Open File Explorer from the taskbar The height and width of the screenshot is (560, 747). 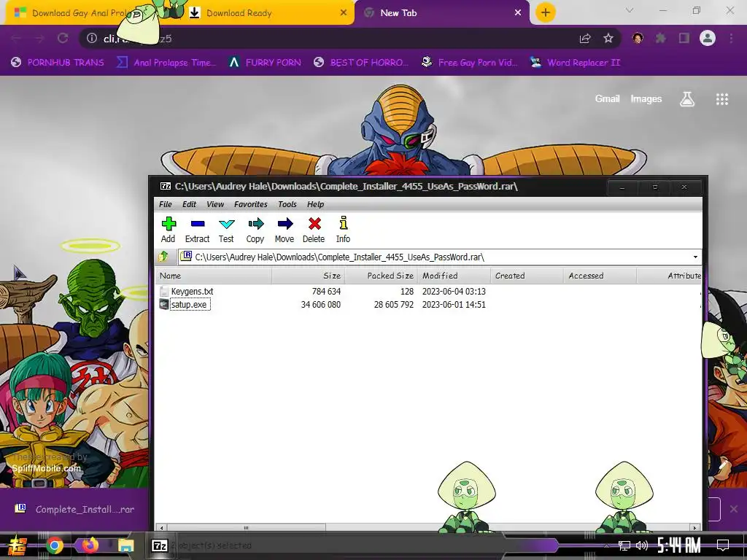pos(126,545)
